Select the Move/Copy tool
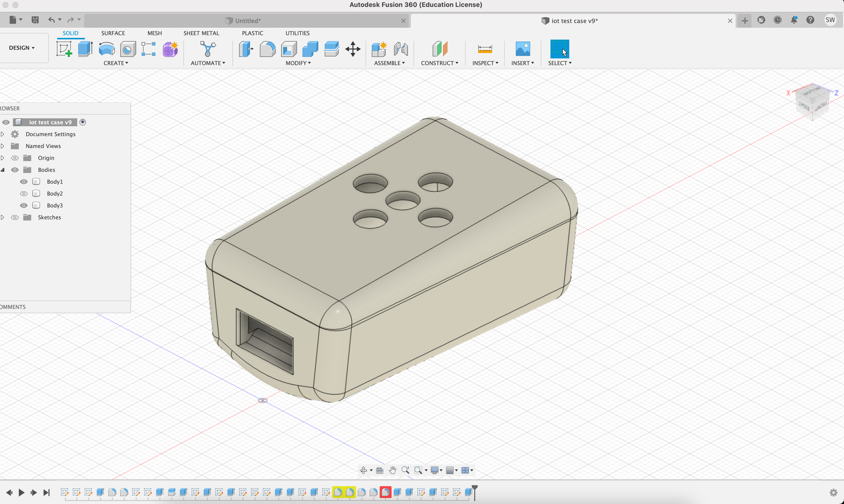This screenshot has width=844, height=504. click(353, 49)
